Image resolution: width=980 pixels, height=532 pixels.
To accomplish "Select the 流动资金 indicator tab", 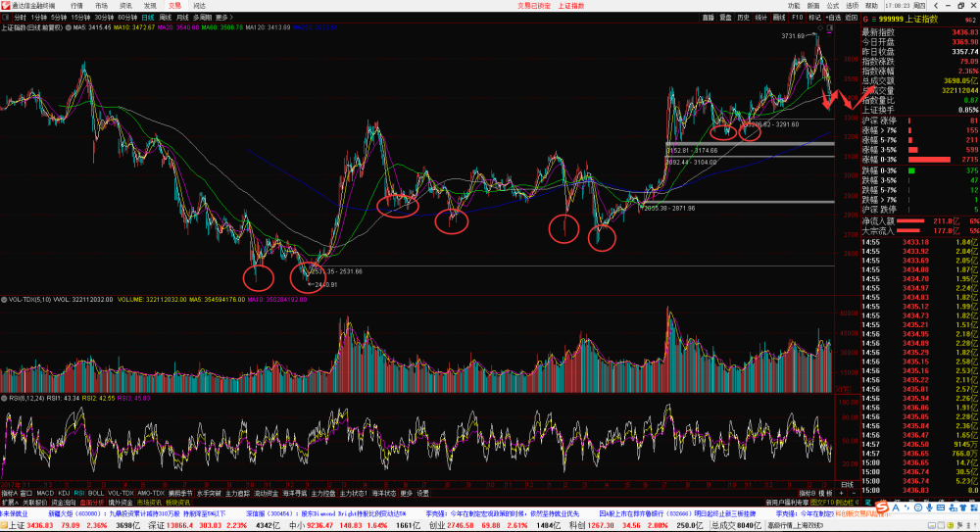I will 267,493.
